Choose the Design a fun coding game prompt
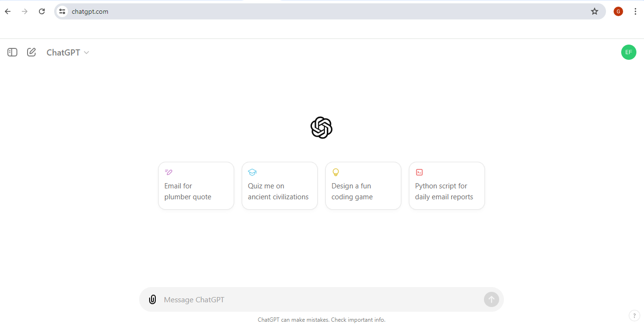 [x=363, y=186]
